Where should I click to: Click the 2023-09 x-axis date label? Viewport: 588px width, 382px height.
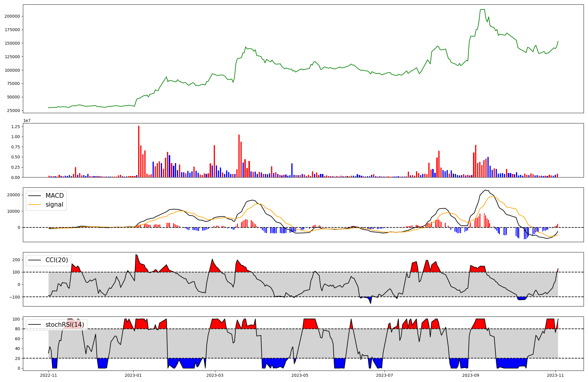pyautogui.click(x=471, y=375)
